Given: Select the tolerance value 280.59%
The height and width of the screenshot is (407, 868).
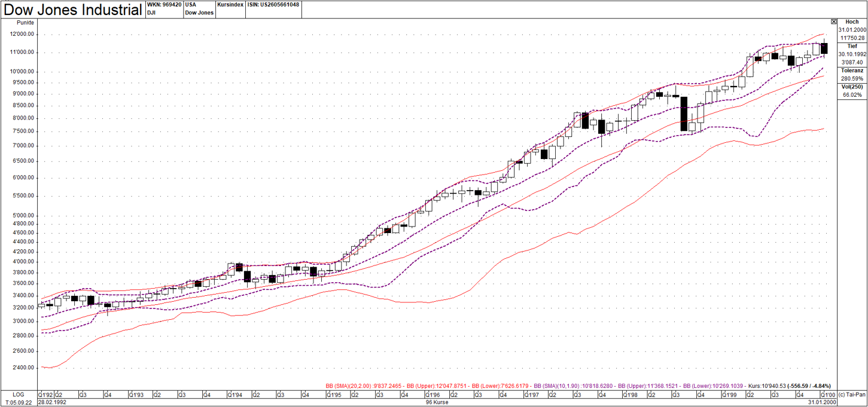Looking at the screenshot, I should pyautogui.click(x=852, y=78).
